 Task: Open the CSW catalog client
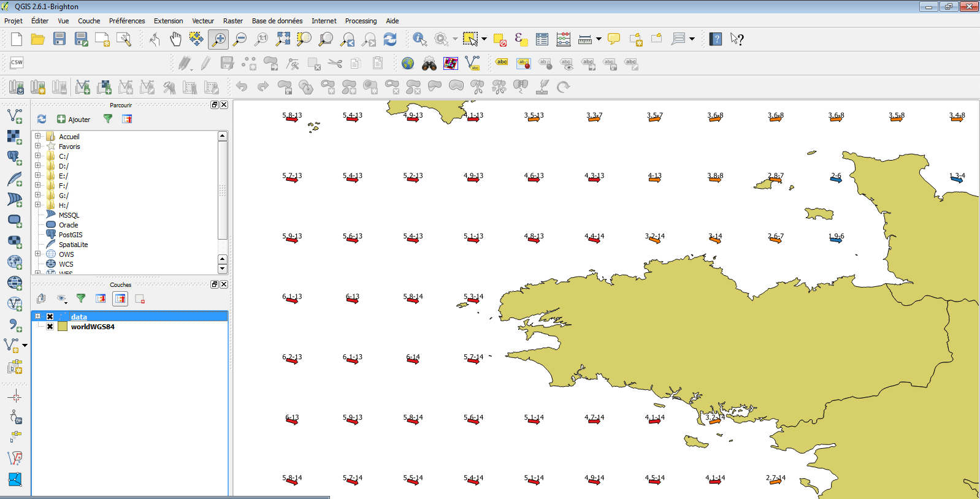coord(17,63)
